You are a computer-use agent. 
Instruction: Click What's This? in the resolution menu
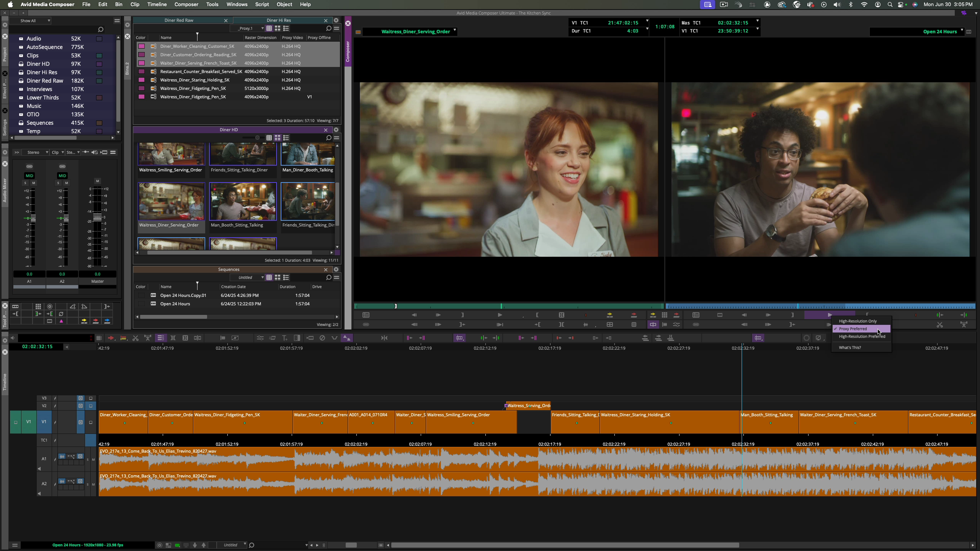(849, 347)
